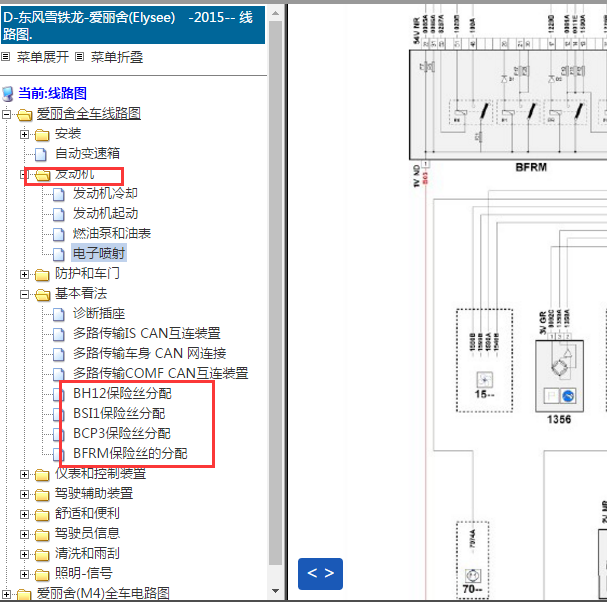607x602 pixels.
Task: Expand the 爱丽舍(M4)全车电路图 node
Action: (6, 594)
